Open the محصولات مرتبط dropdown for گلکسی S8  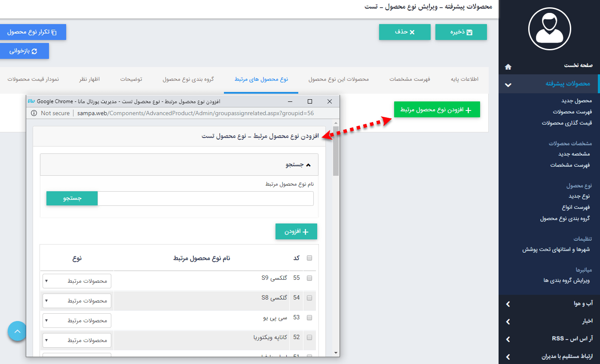point(77,300)
